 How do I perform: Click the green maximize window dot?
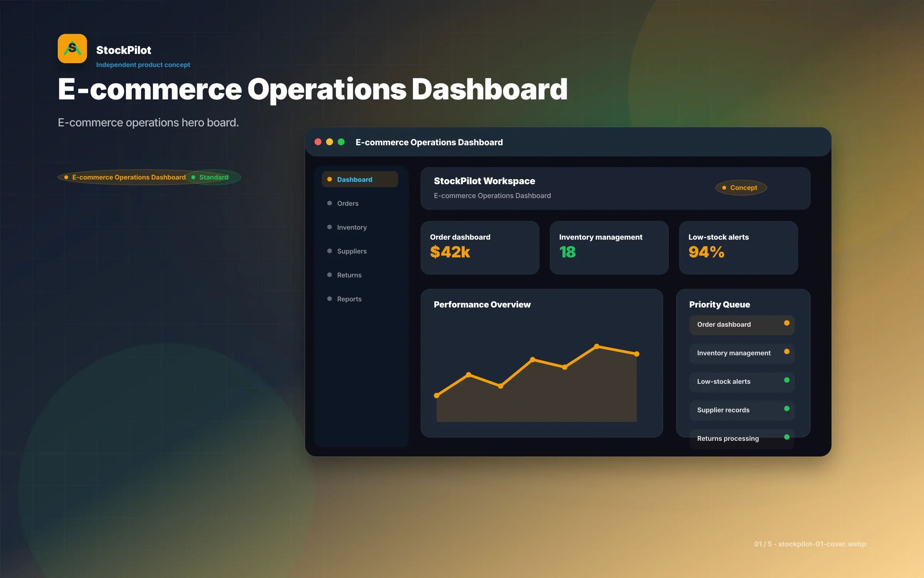pos(341,142)
